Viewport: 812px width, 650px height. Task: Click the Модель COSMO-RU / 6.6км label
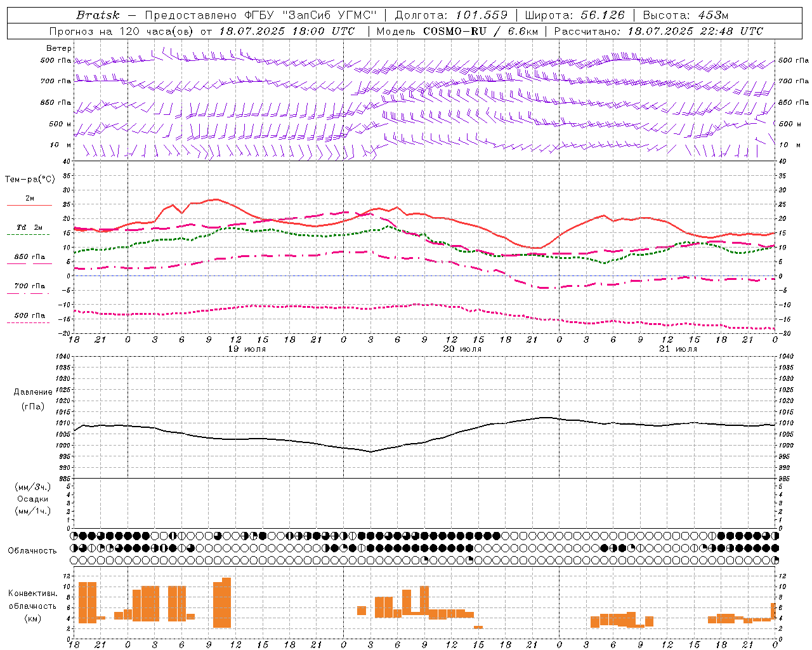[x=456, y=31]
